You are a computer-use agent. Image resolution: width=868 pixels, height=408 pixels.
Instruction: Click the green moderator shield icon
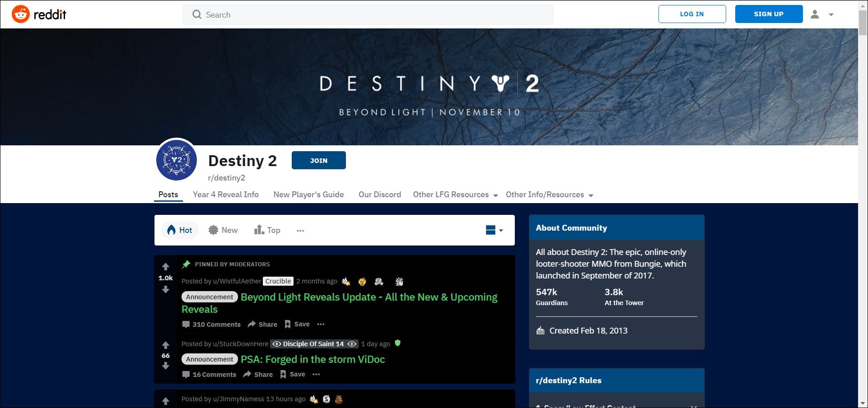pyautogui.click(x=398, y=343)
